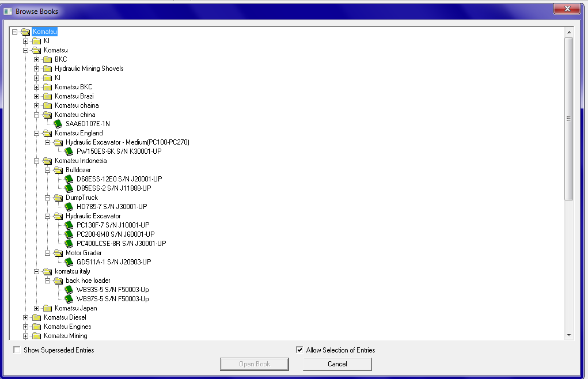Click the Komatsu BKC folder icon
The image size is (588, 379).
[48, 87]
